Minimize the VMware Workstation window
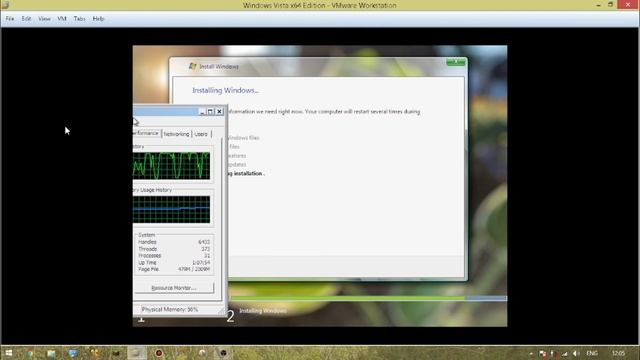This screenshot has width=640, height=360. click(598, 5)
